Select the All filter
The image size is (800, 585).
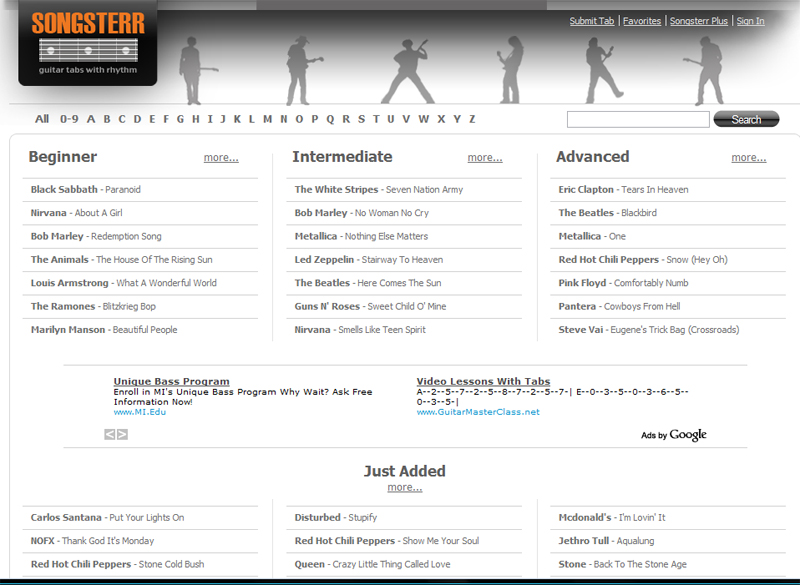(42, 119)
